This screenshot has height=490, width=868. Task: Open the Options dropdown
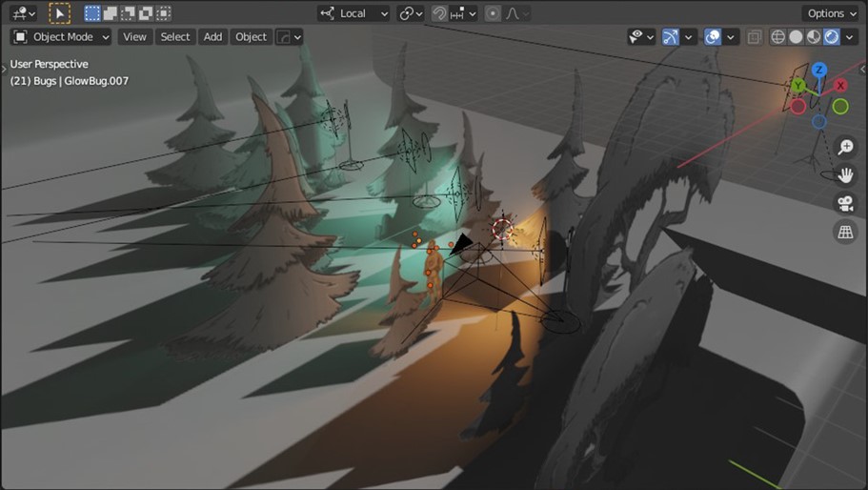832,13
